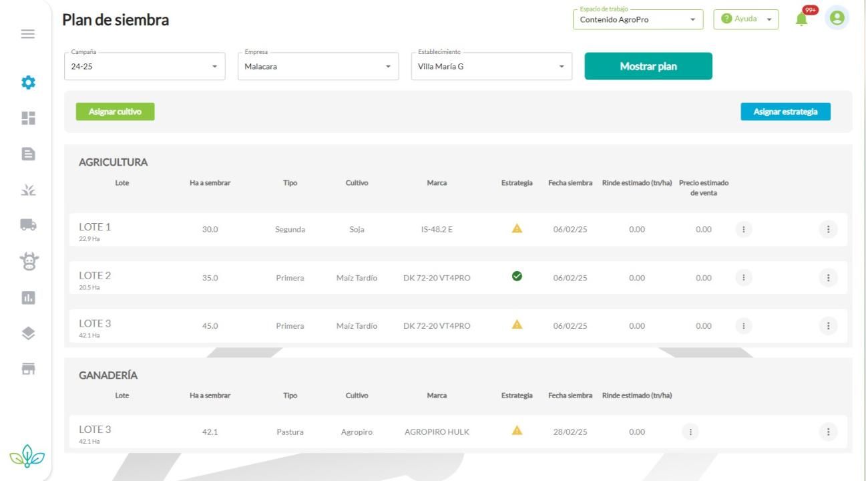Open the store sidebar icon

[x=28, y=369]
